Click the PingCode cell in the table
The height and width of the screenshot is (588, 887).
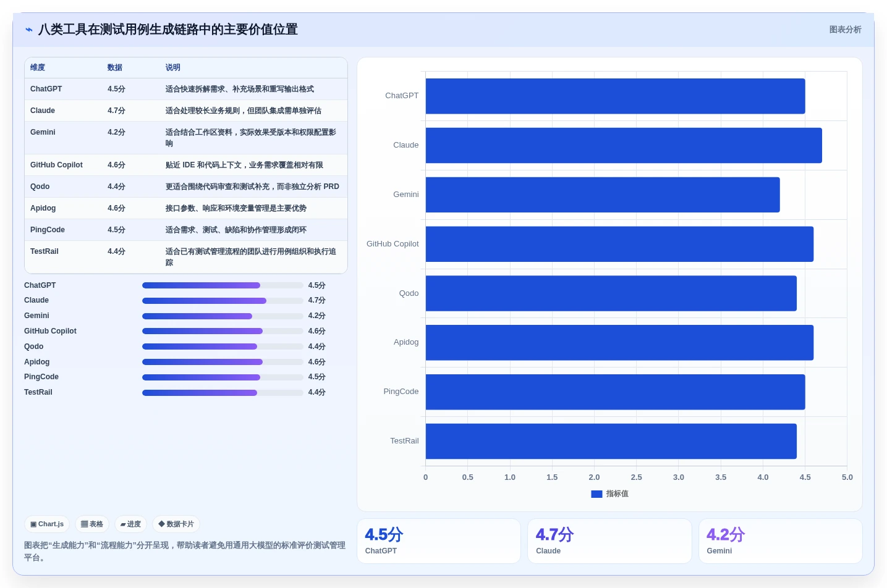click(x=48, y=230)
